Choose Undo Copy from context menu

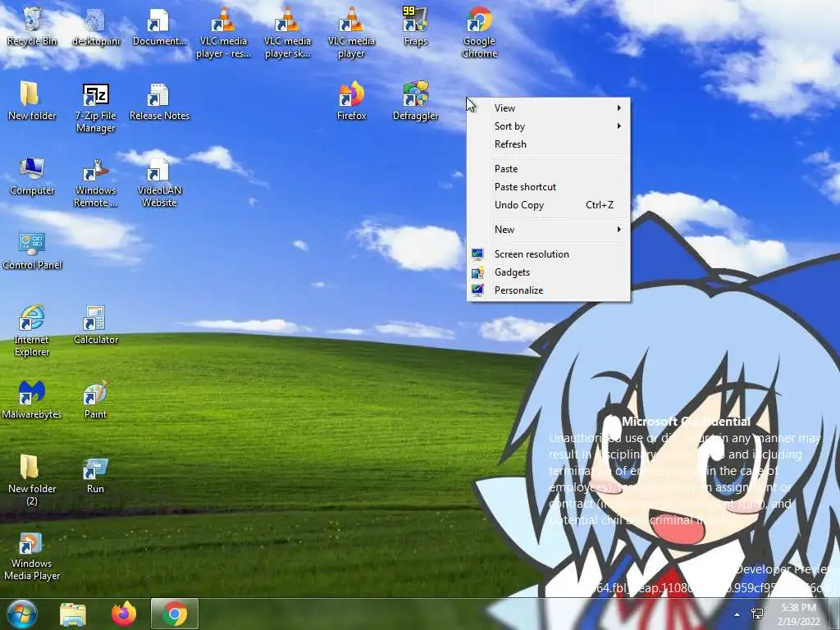(x=549, y=204)
